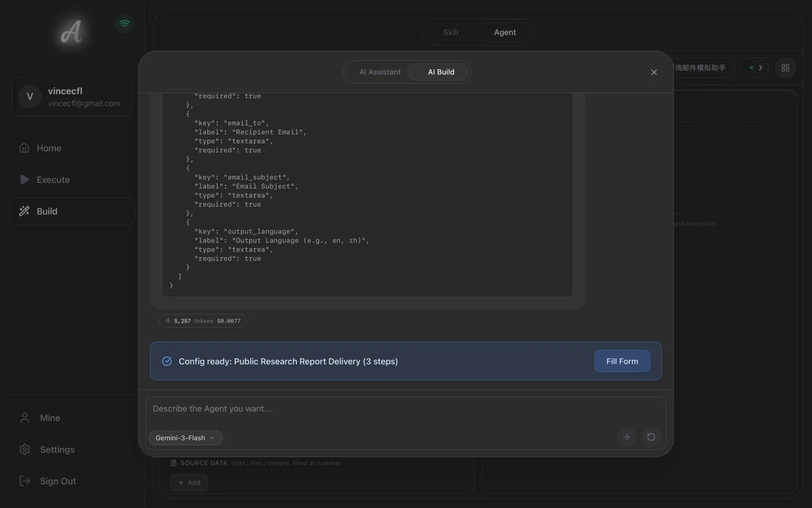The height and width of the screenshot is (508, 812).
Task: Open Settings from the sidebar
Action: tap(72, 449)
